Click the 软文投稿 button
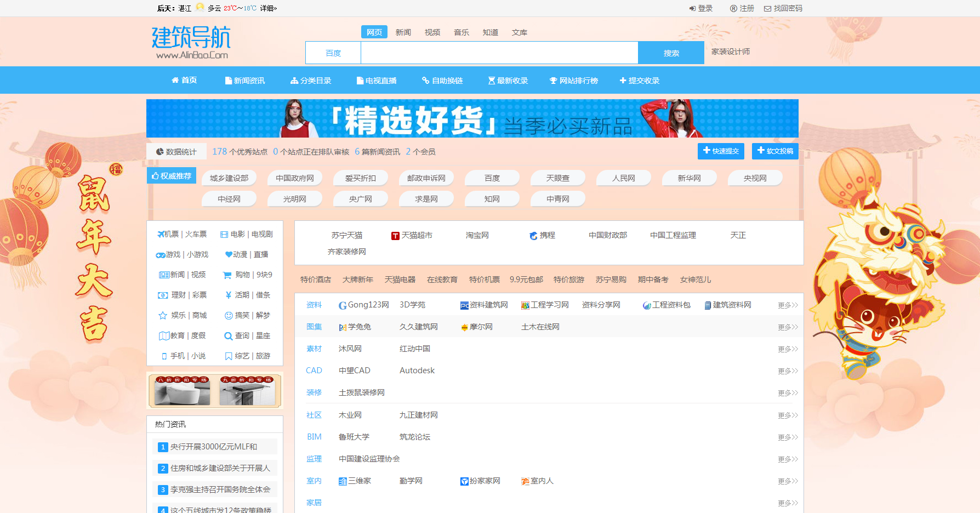 pos(775,151)
